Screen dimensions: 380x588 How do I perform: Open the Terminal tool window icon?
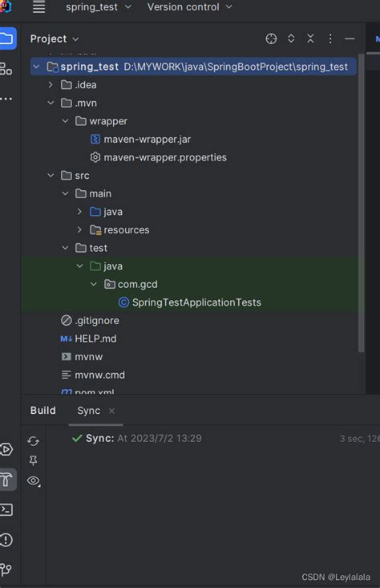point(6,509)
